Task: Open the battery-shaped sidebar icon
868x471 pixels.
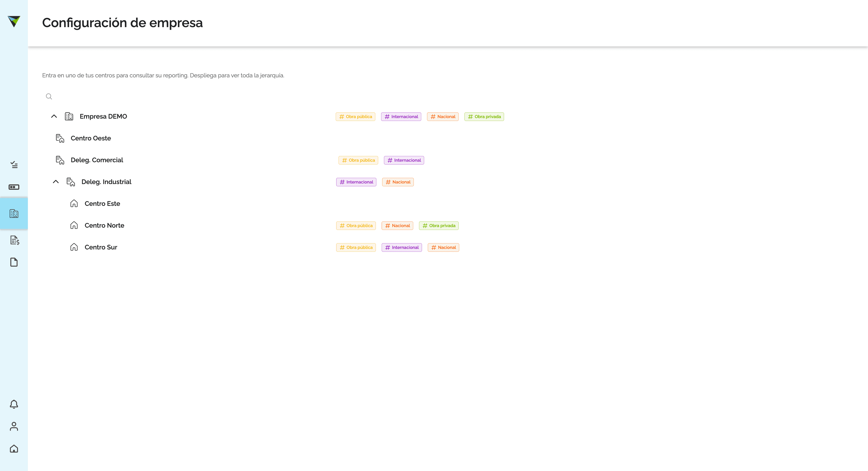Action: pyautogui.click(x=14, y=187)
